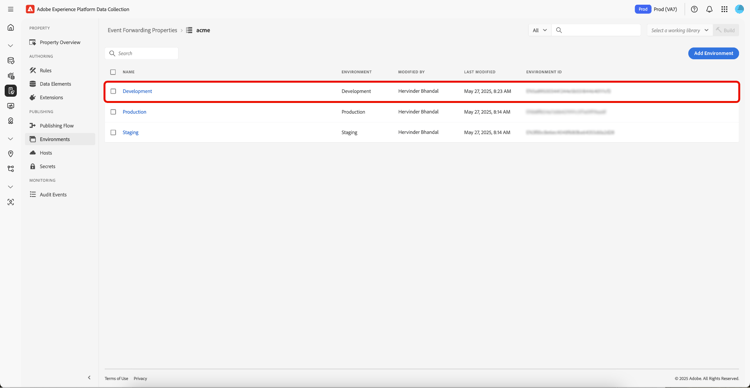Click Hervinder Bhandal in the Production row
The image size is (750, 388).
(x=418, y=112)
